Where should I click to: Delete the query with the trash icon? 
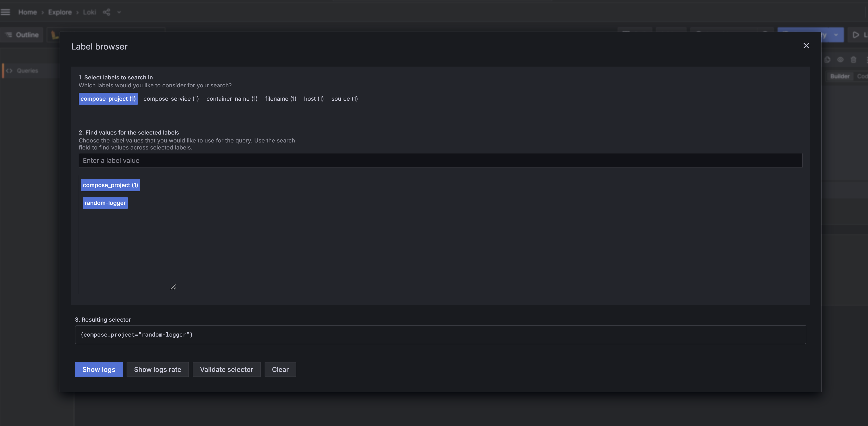click(x=853, y=60)
